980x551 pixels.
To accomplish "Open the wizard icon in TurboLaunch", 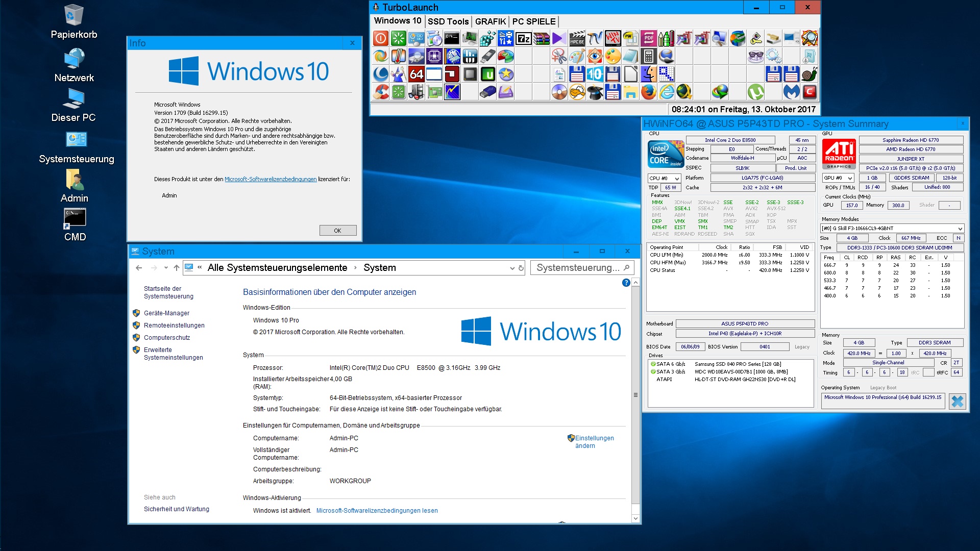I will click(x=399, y=74).
